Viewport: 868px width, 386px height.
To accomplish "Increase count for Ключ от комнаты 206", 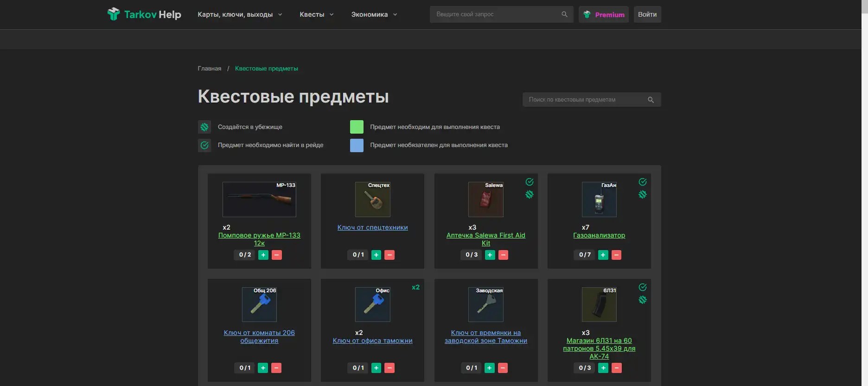I will [263, 368].
